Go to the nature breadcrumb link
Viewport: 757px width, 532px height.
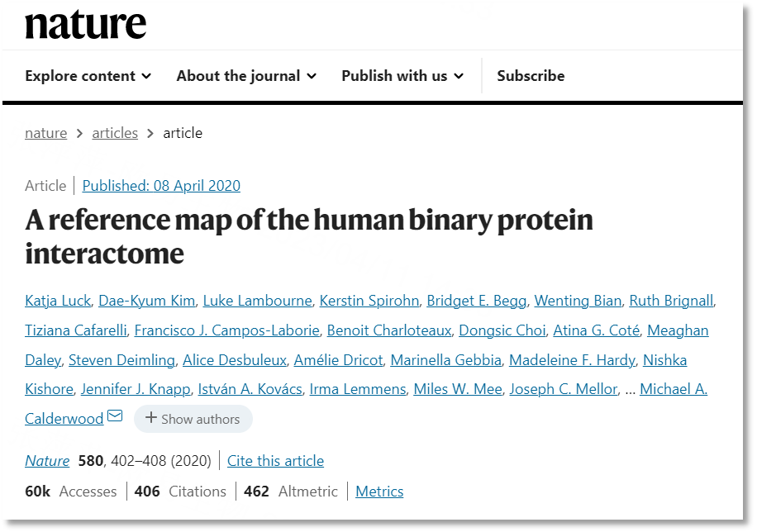coord(45,133)
